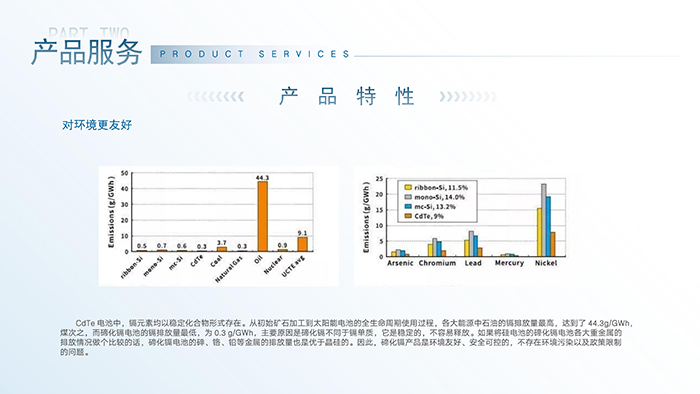This screenshot has width=700, height=394.
Task: Click the Natural Gas axis label
Action: pyautogui.click(x=229, y=270)
